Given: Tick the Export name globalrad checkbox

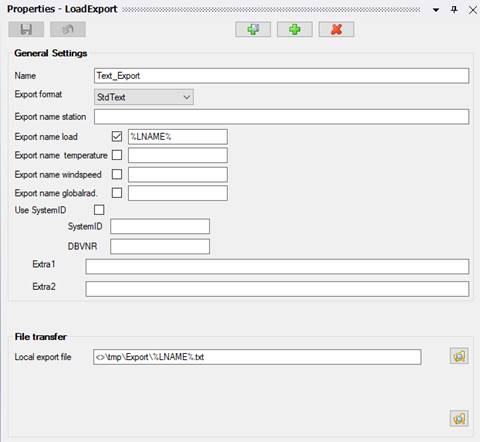Looking at the screenshot, I should coord(117,193).
